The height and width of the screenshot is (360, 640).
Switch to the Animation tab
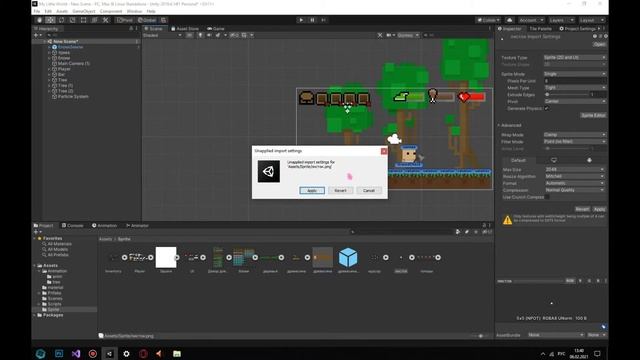tap(104, 225)
